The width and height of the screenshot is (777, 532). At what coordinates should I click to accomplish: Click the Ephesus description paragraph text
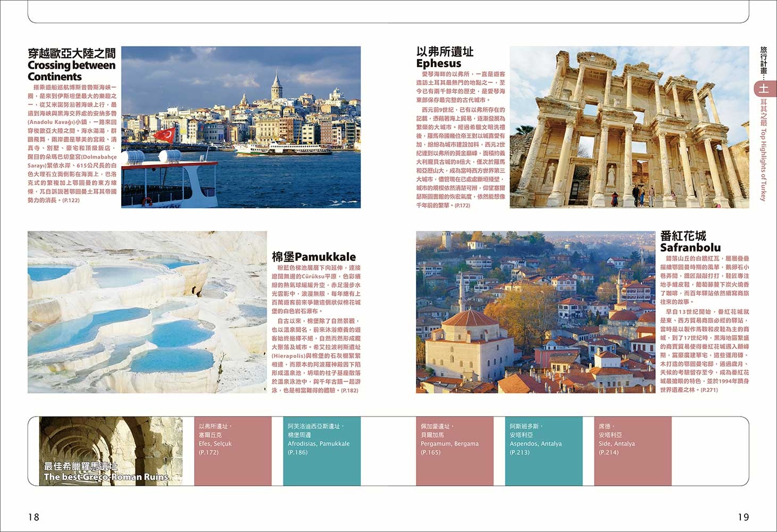tap(461, 139)
